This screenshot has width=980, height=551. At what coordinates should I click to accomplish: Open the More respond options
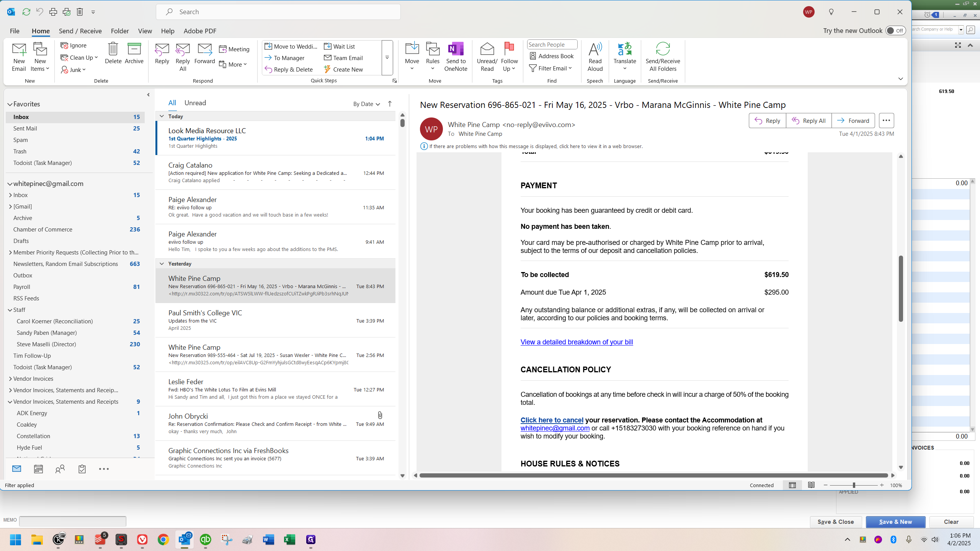(233, 64)
